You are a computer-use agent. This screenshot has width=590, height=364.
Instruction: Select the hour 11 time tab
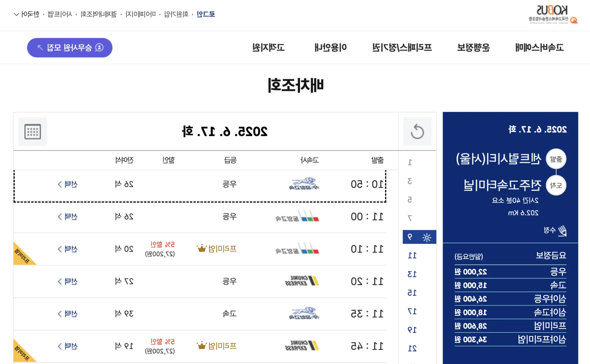412,255
